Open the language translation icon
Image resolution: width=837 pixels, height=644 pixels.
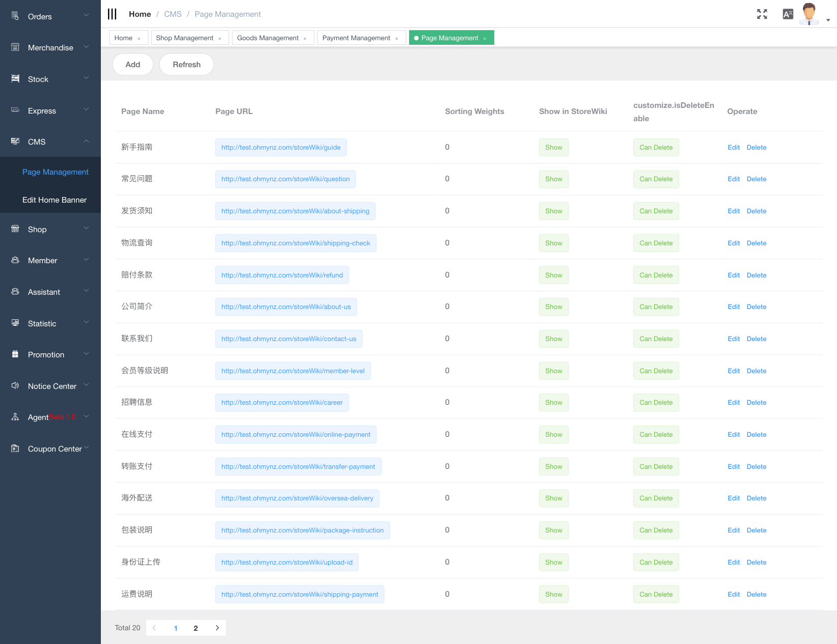coord(788,14)
